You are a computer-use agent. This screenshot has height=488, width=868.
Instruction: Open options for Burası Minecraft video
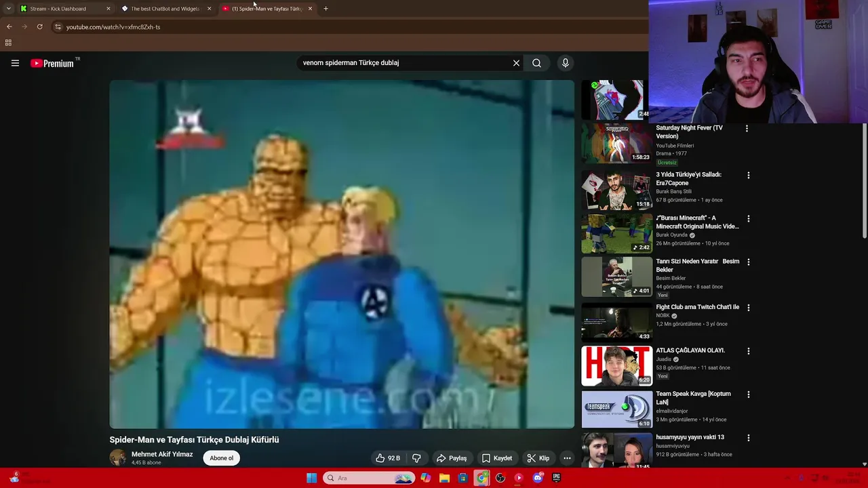749,219
